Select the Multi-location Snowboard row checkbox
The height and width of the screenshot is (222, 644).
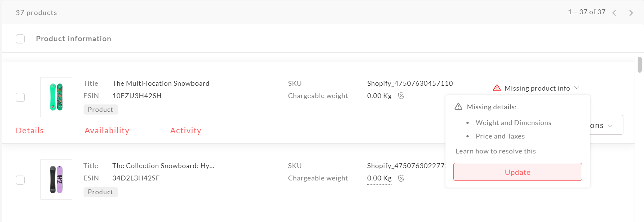tap(20, 97)
